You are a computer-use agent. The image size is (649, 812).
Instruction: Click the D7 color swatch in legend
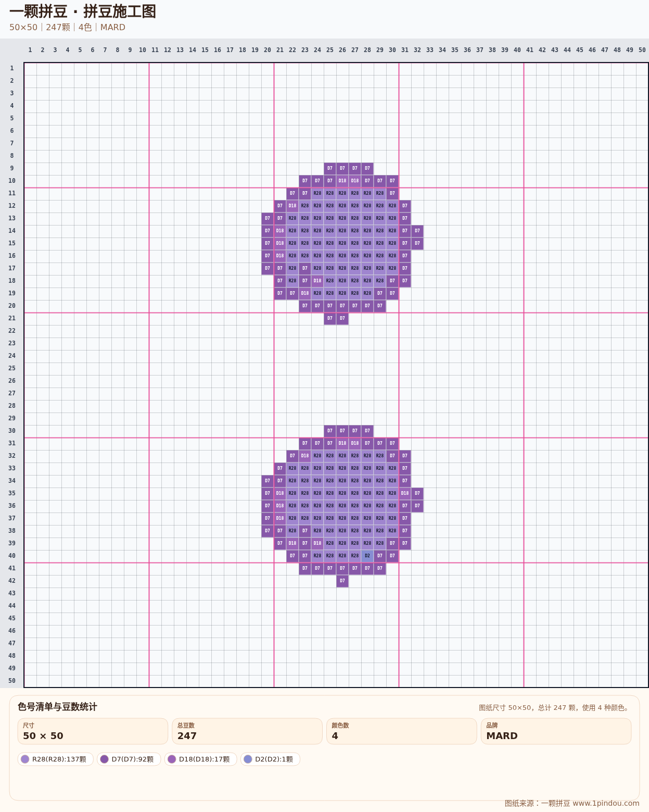tap(104, 759)
